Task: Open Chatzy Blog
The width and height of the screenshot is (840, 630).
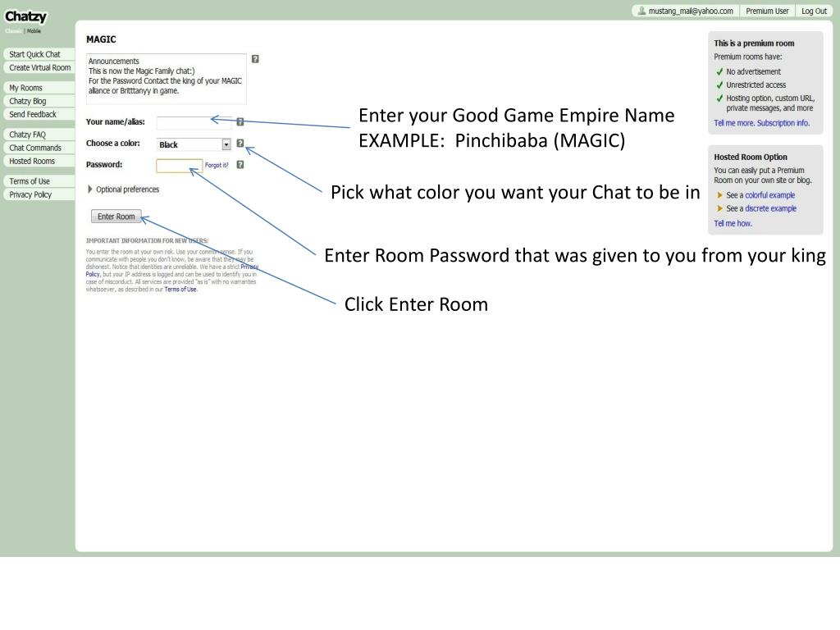Action: pyautogui.click(x=39, y=101)
